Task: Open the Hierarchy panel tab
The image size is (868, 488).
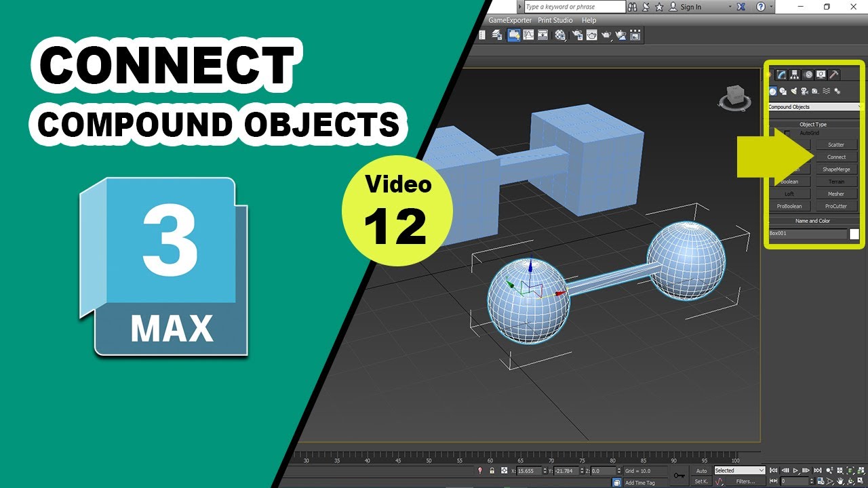Action: [794, 75]
